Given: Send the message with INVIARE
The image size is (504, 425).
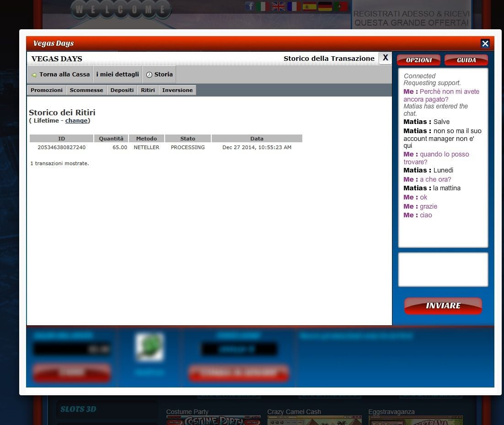Looking at the screenshot, I should point(443,306).
